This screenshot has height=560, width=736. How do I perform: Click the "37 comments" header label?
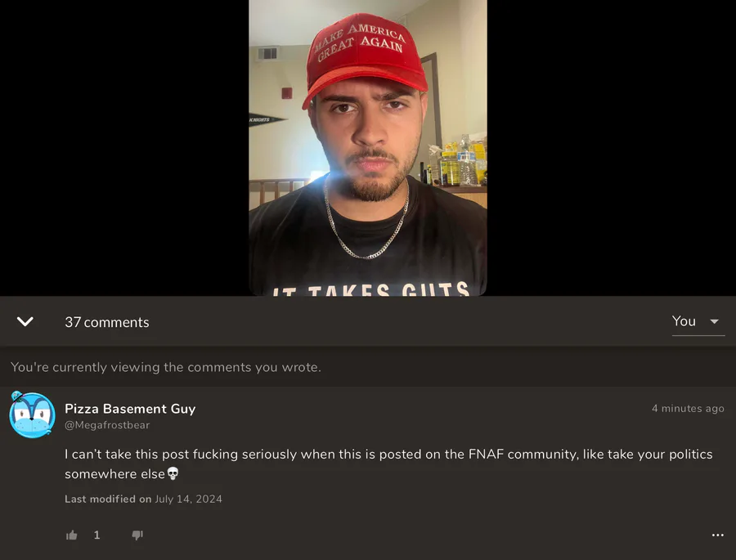pos(107,322)
